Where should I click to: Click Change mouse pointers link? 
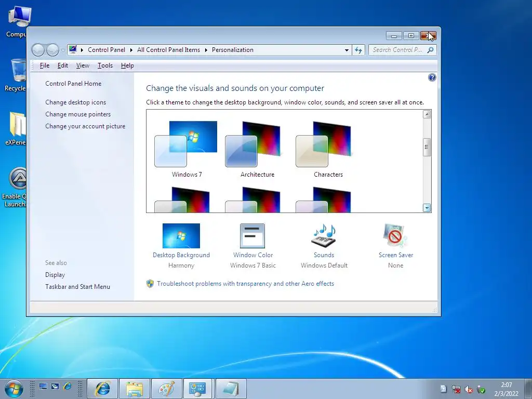pos(78,114)
